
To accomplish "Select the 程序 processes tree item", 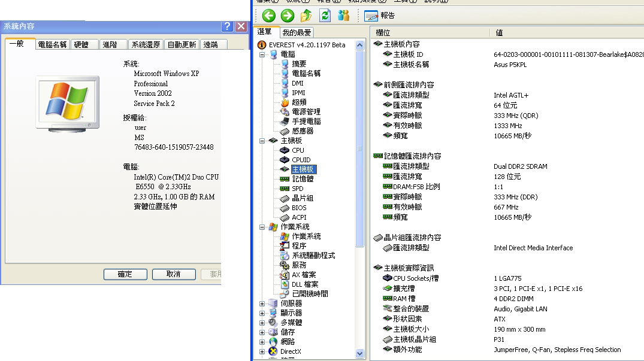I will (x=299, y=246).
